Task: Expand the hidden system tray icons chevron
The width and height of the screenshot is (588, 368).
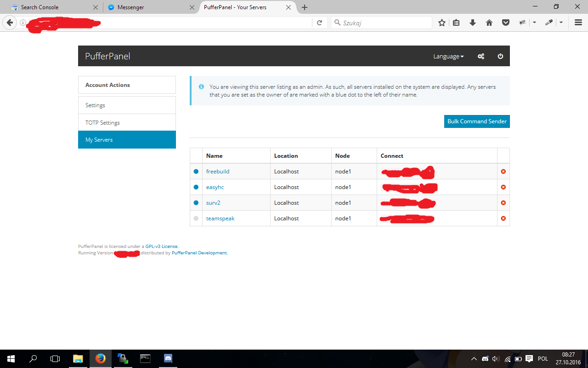Action: click(474, 359)
